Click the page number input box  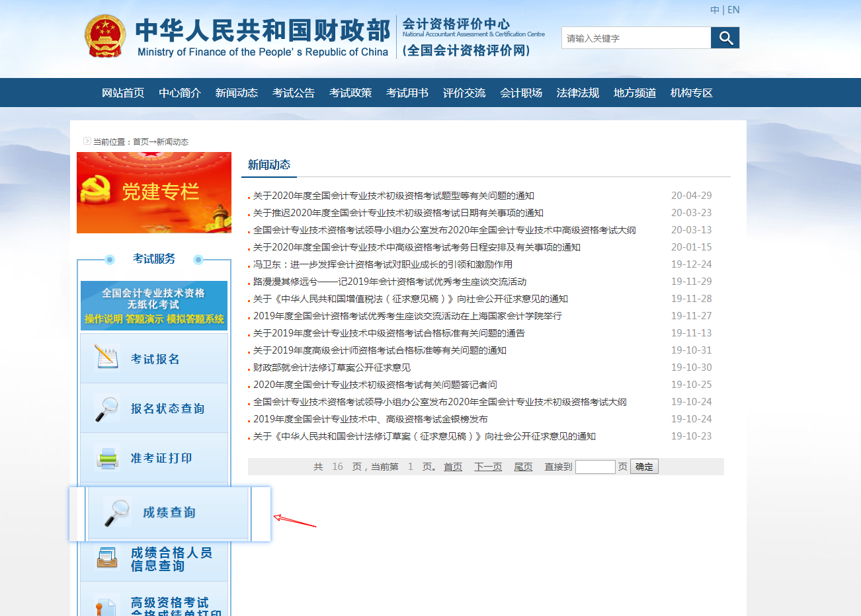pos(595,467)
